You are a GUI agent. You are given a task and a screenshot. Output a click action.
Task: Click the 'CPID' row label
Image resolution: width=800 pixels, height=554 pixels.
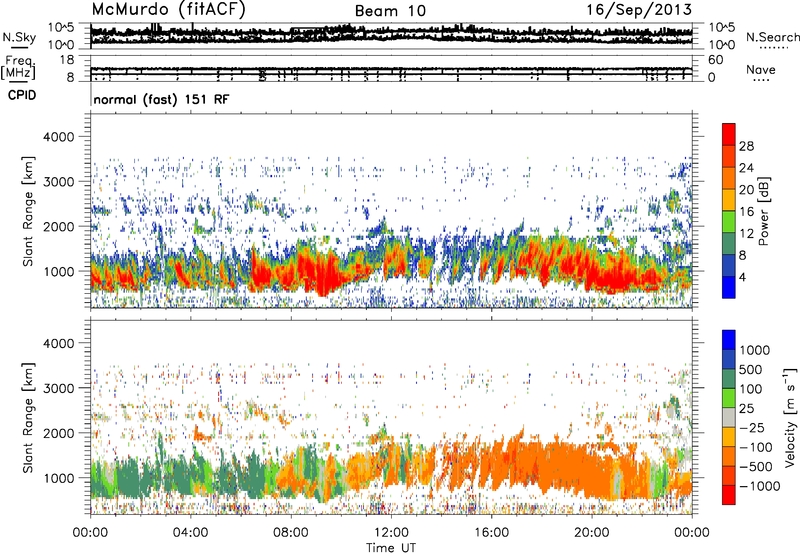point(22,95)
